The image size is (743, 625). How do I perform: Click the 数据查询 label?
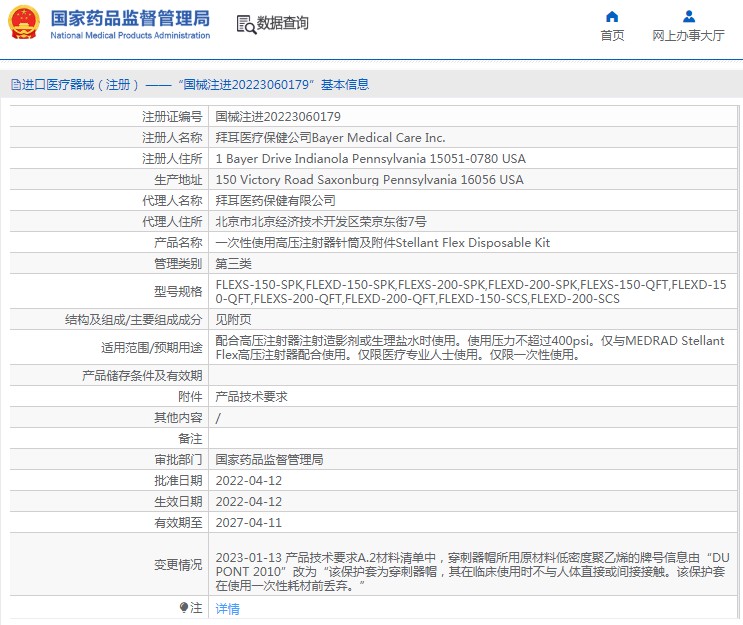coord(282,23)
